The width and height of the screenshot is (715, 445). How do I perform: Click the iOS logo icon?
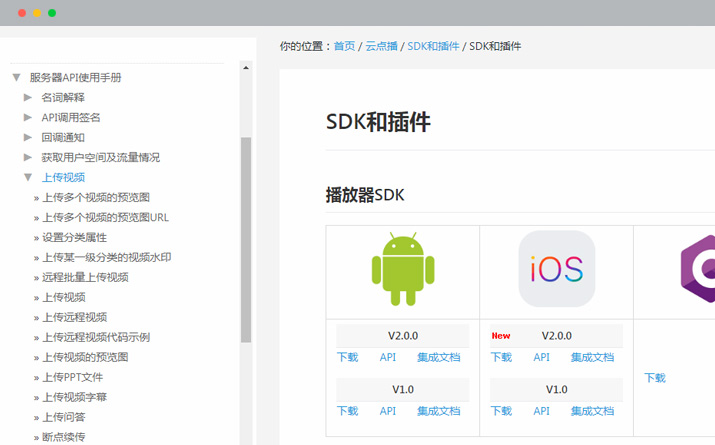point(556,268)
